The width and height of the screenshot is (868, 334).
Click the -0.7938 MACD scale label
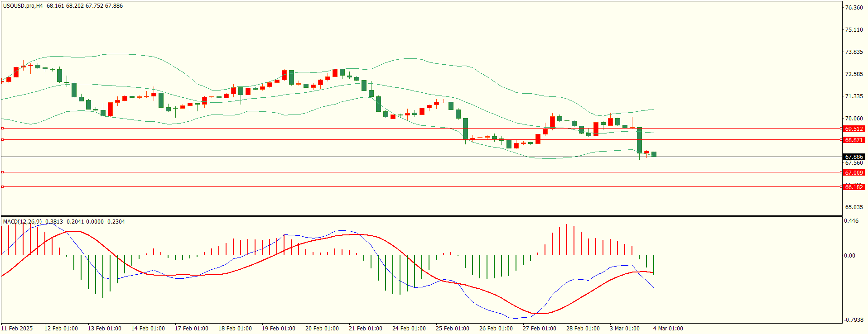tap(854, 320)
